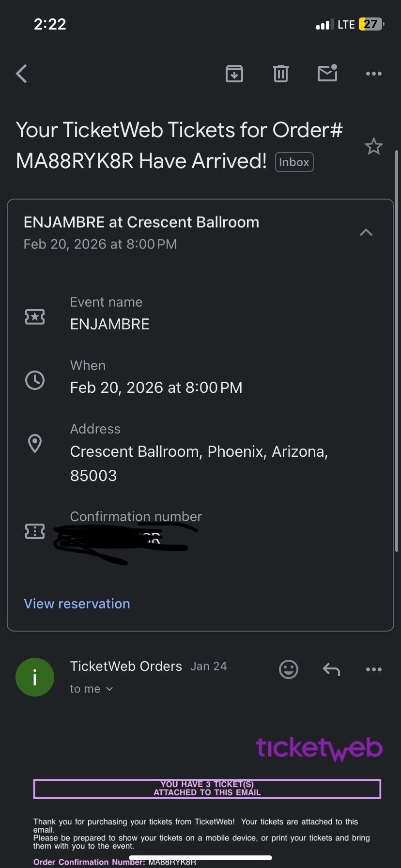Open the View reservation link
Viewport: 401px width, 868px height.
pyautogui.click(x=77, y=604)
